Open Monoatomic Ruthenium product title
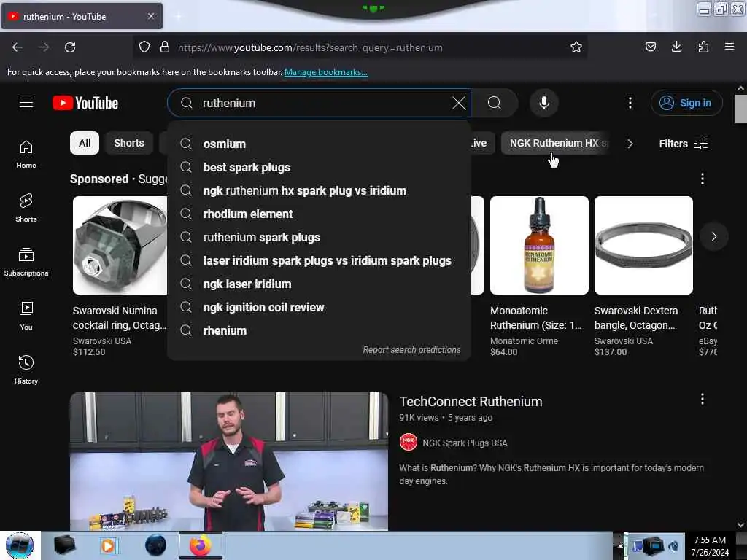 click(536, 318)
